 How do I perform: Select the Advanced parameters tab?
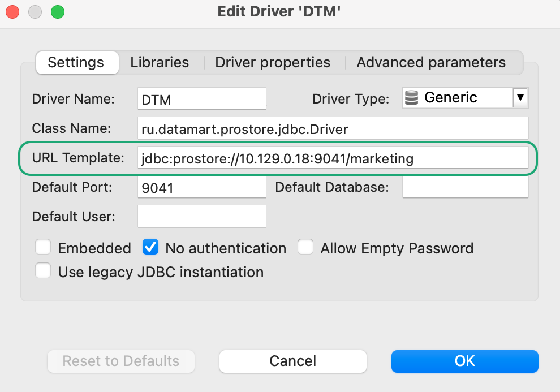[x=431, y=62]
